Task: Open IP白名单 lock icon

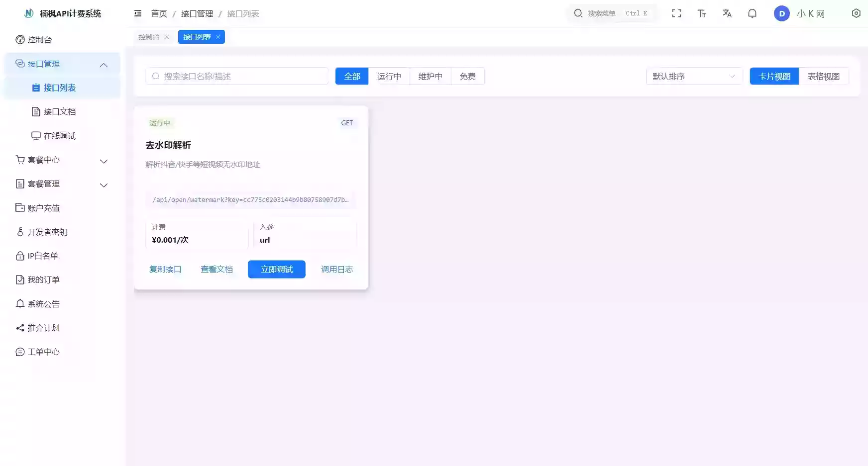Action: coord(19,256)
